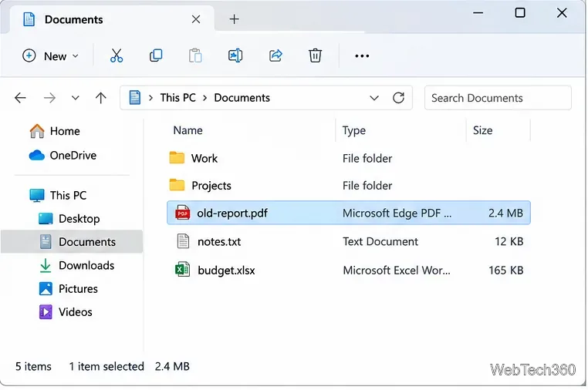Open Home in navigation pane
588x390 pixels.
[x=54, y=131]
